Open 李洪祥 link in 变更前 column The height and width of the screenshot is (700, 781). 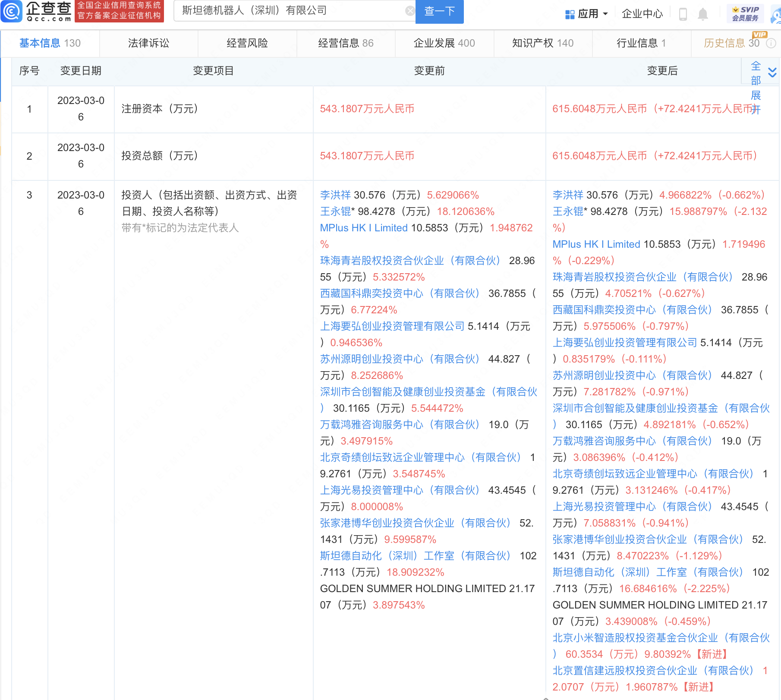[x=335, y=195]
